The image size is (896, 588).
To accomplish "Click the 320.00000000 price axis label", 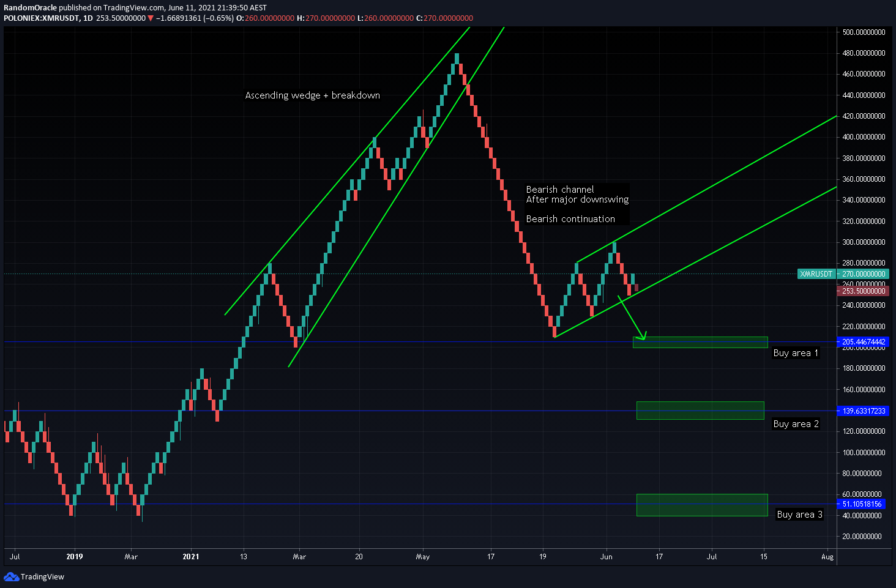I will pyautogui.click(x=864, y=221).
